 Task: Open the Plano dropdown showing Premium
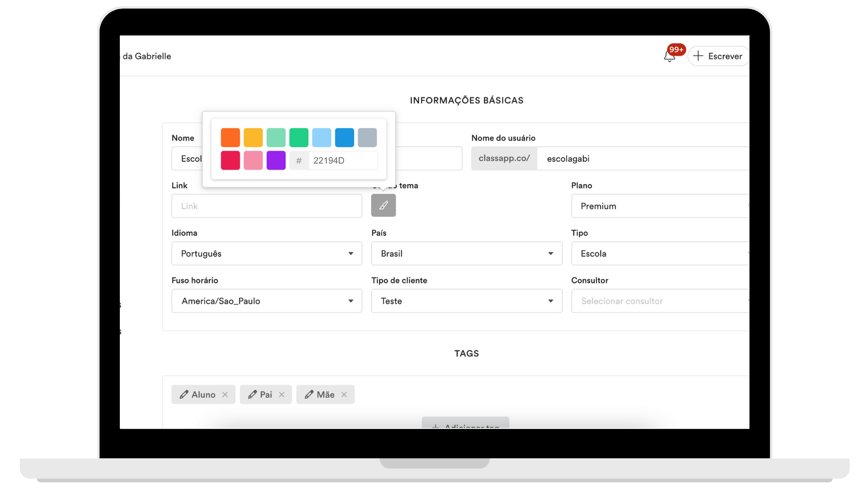660,206
